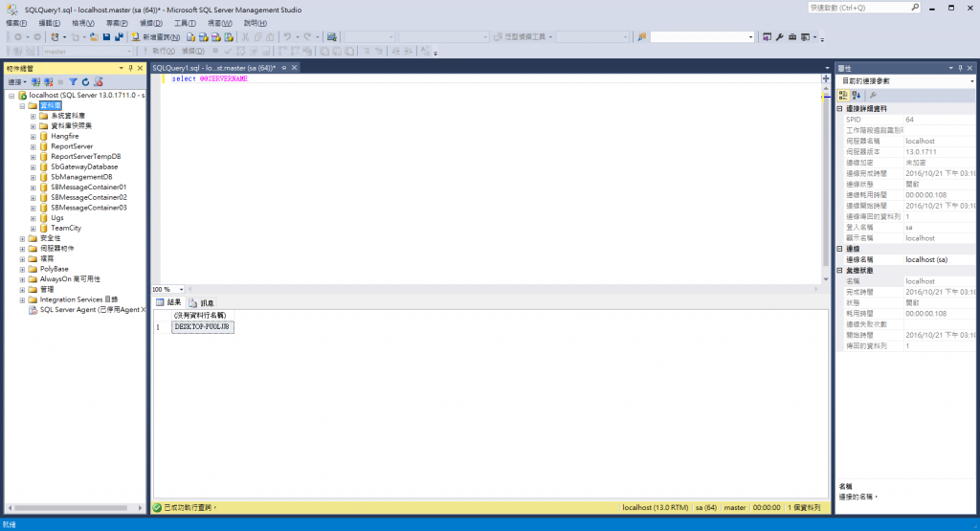Select the SBMessageContainer02 database
Viewport: 980px width, 531px height.
tap(88, 197)
